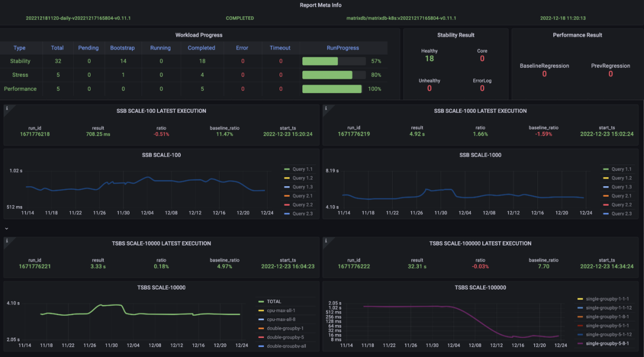
Task: Sort table by Completed column header
Action: pyautogui.click(x=202, y=48)
